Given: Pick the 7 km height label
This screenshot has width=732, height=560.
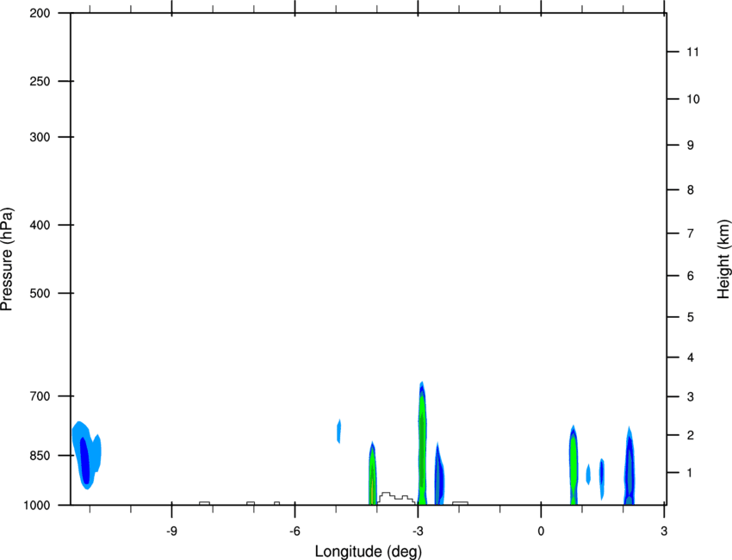Looking at the screenshot, I should click(691, 233).
